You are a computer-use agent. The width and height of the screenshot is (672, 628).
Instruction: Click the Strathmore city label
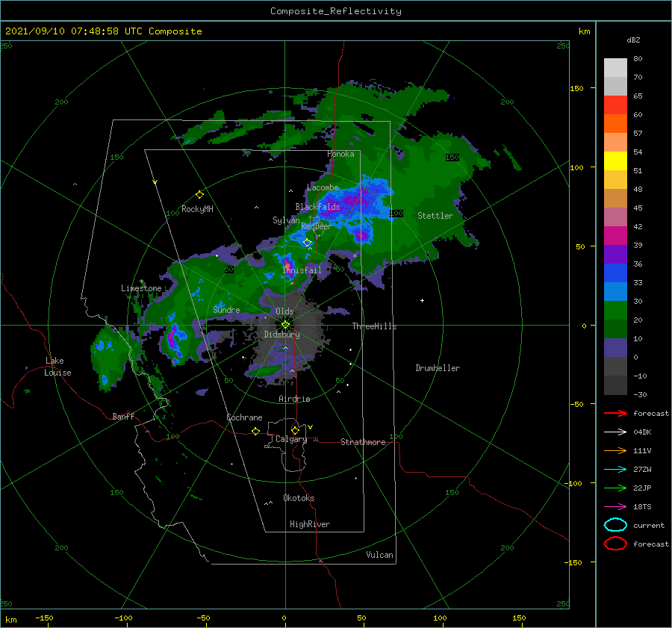(x=363, y=442)
